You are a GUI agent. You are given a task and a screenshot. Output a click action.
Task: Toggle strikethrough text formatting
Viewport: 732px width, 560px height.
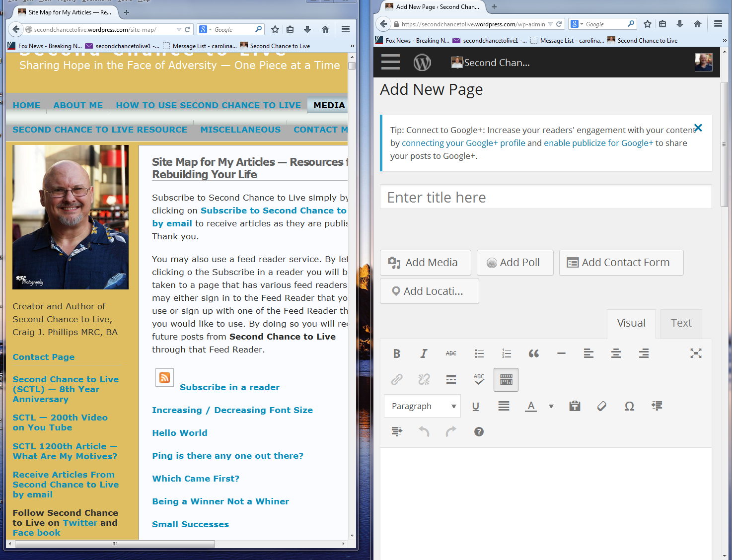(451, 353)
